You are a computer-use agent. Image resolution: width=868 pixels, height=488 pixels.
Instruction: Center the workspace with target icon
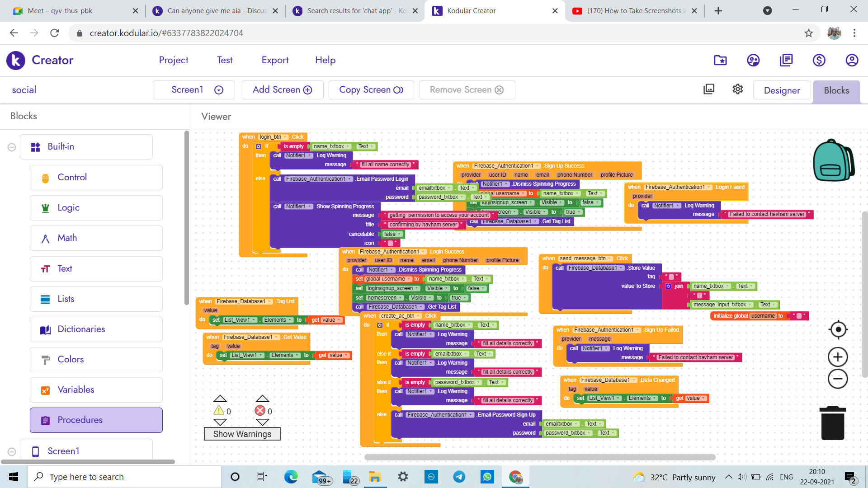838,329
